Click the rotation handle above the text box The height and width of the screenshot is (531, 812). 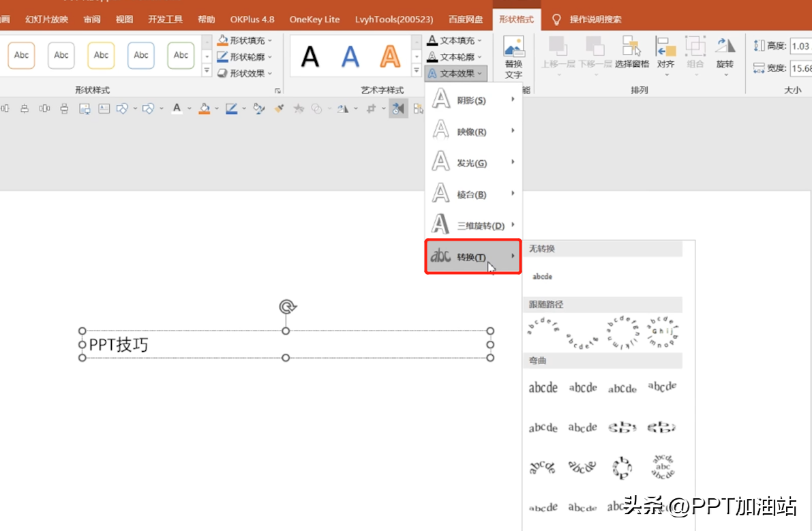pos(287,306)
